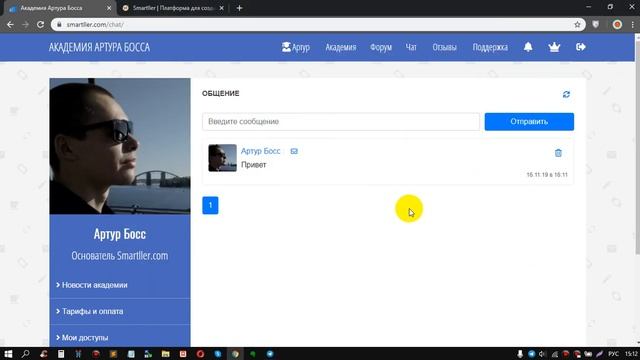Open Отзывы in the header menu
640x360 pixels.
coord(444,47)
